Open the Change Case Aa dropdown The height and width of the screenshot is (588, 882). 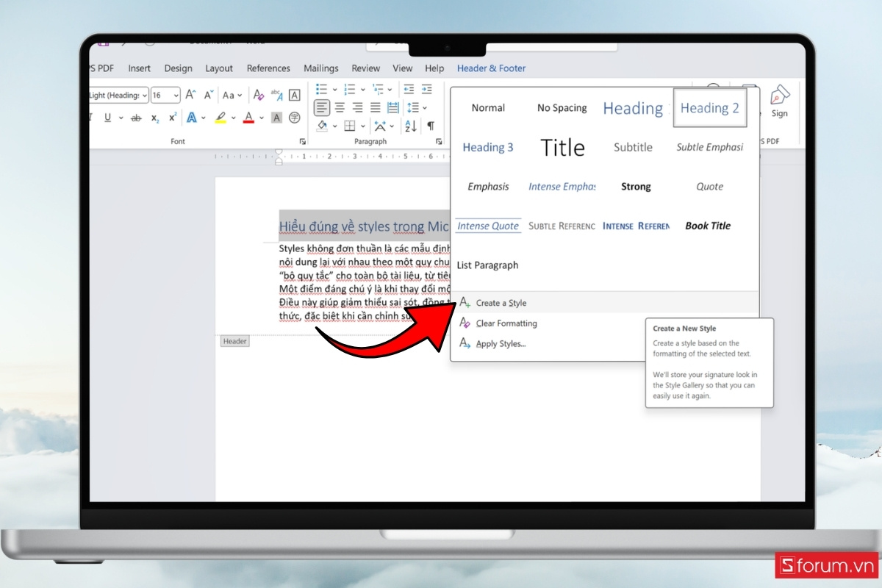pos(232,95)
